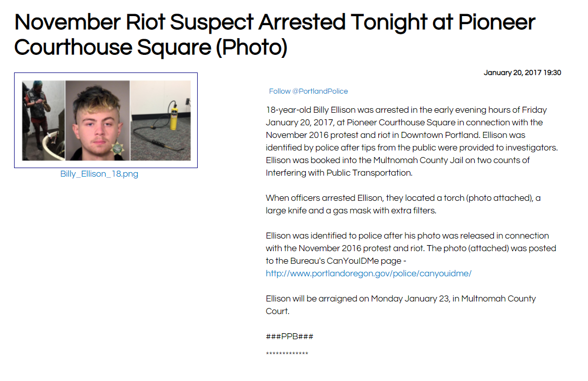Click the ###PPB### footer marker
Image resolution: width=588 pixels, height=381 pixels.
coord(289,336)
